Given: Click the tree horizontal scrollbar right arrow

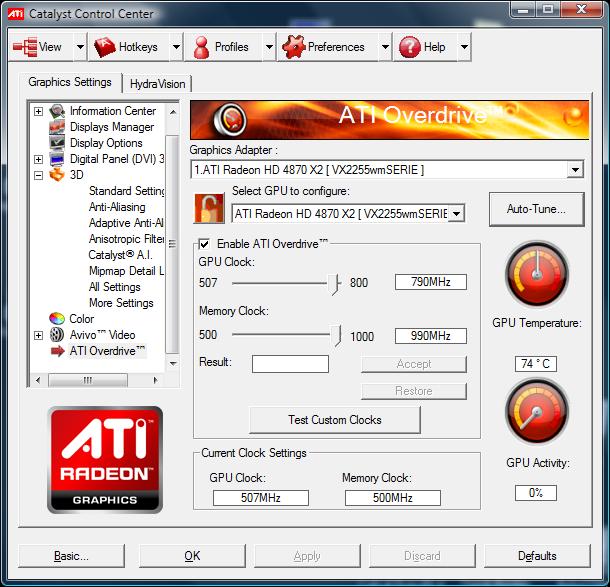Looking at the screenshot, I should point(156,380).
